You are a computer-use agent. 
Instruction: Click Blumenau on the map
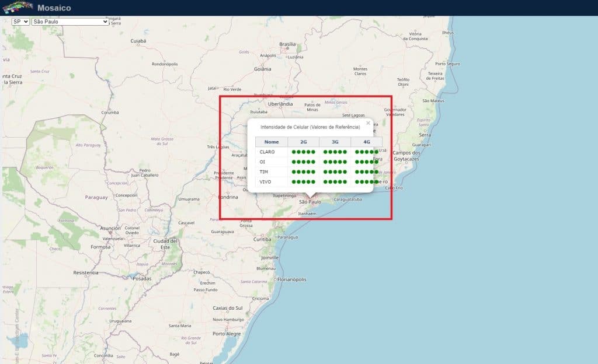[266, 268]
